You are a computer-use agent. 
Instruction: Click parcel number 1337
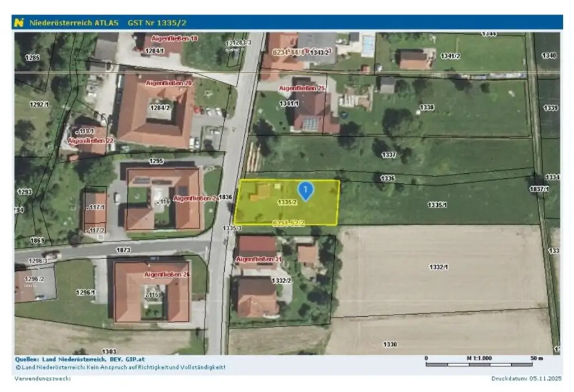pos(388,155)
